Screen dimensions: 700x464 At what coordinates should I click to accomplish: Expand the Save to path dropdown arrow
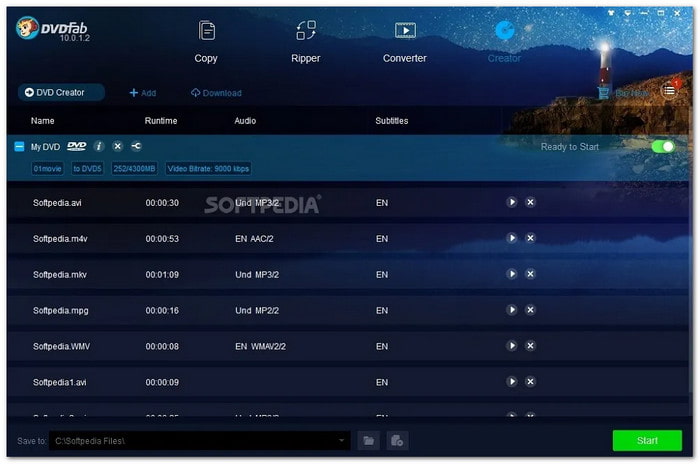point(342,441)
